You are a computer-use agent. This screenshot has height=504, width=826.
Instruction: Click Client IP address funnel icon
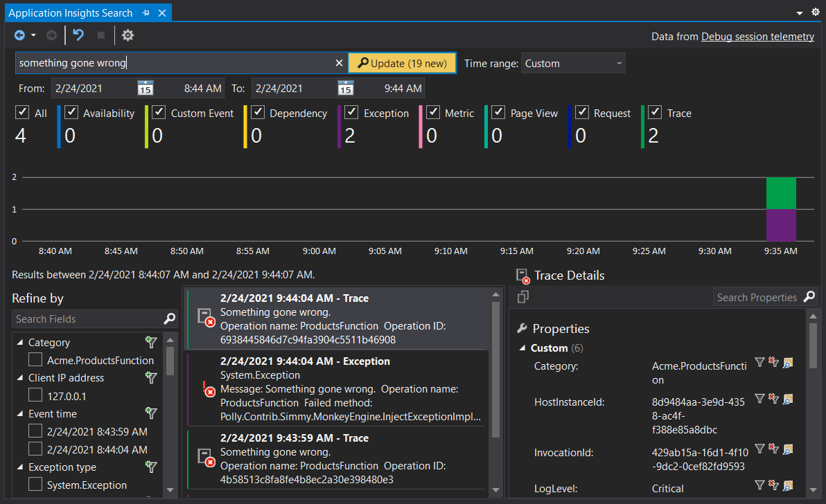[151, 378]
